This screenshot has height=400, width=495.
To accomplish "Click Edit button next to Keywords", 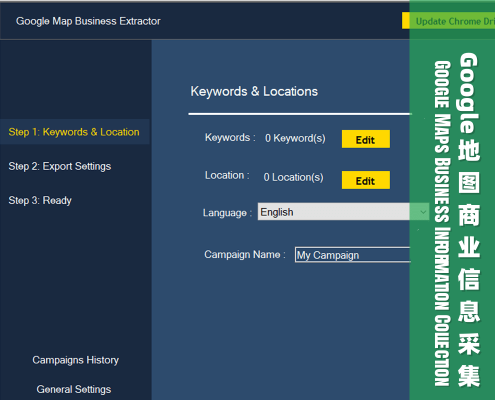I will (366, 139).
